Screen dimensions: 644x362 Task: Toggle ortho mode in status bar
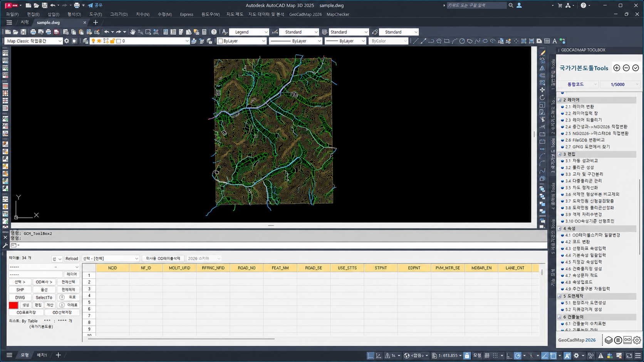point(509,355)
